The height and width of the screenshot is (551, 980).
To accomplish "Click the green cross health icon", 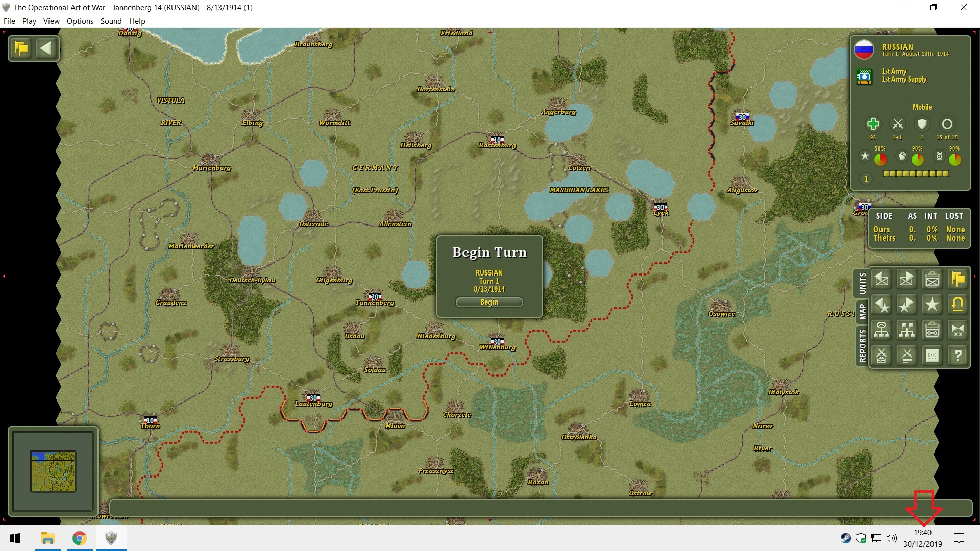I will [x=873, y=124].
